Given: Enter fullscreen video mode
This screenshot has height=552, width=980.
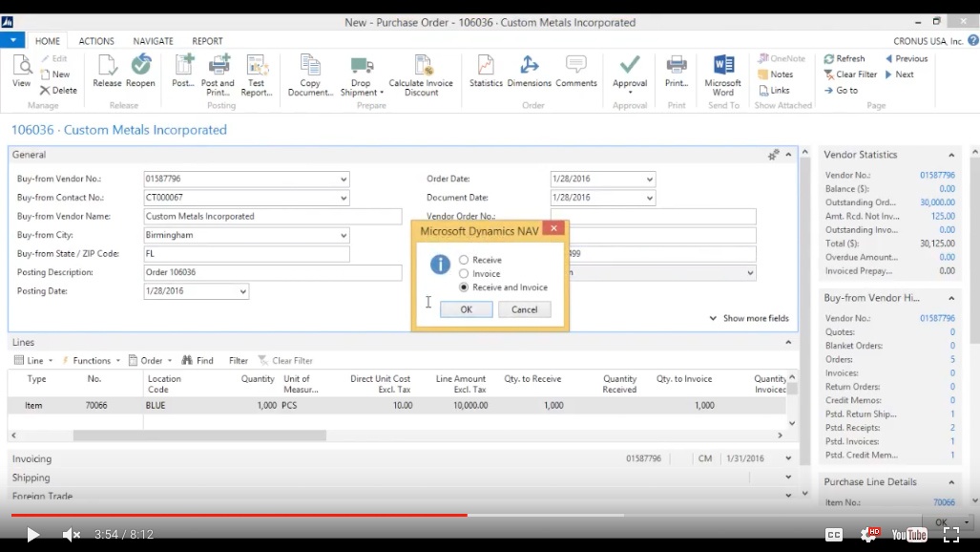Looking at the screenshot, I should pos(951,535).
